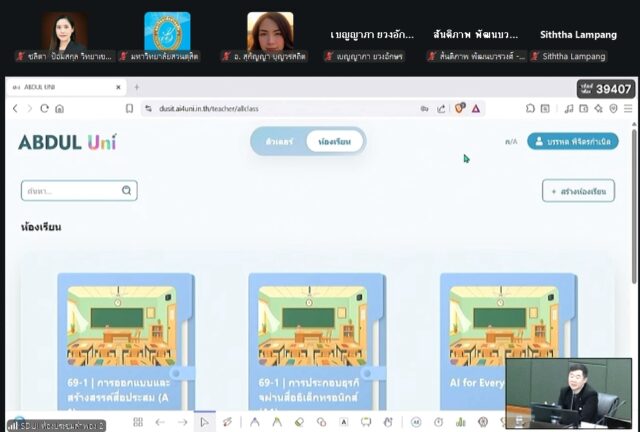Select the pointer cursor tool
The width and height of the screenshot is (640, 432).
click(204, 422)
